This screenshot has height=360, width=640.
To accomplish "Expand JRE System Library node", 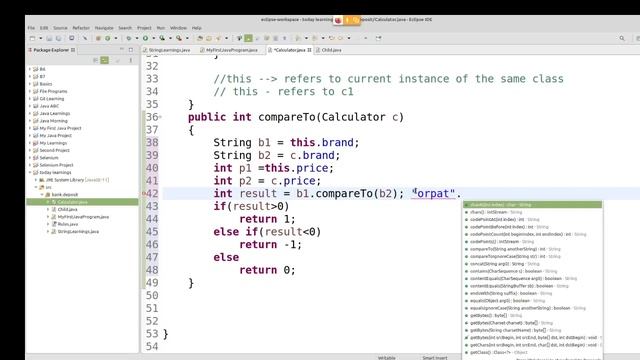I will pyautogui.click(x=36, y=180).
